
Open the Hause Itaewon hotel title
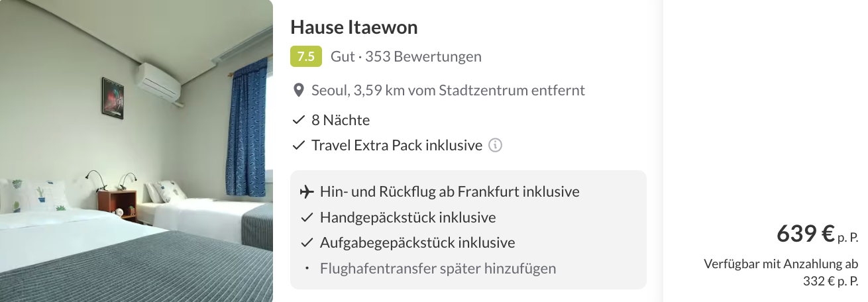pos(354,27)
